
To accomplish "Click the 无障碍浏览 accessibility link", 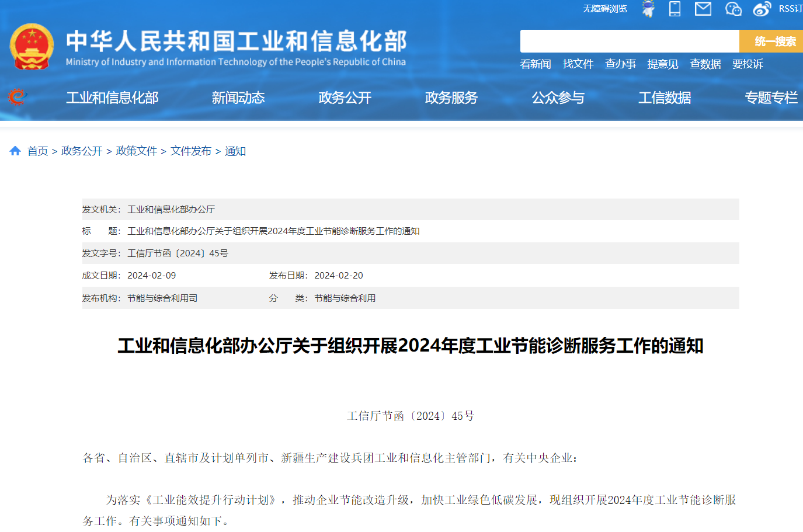I will [604, 9].
